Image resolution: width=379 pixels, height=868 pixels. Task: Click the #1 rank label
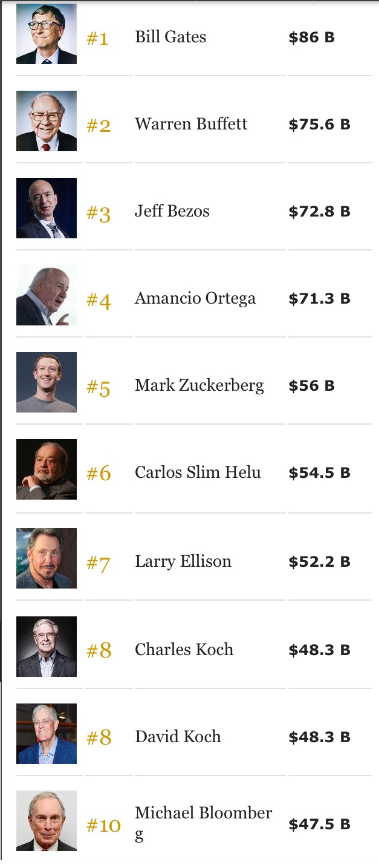pyautogui.click(x=97, y=39)
